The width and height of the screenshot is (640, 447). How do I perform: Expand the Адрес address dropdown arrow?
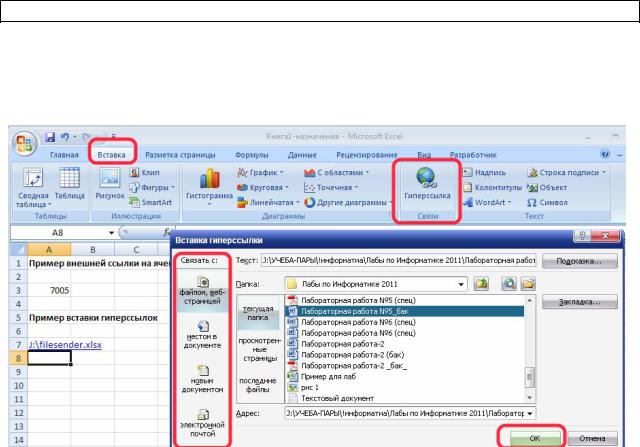(529, 414)
